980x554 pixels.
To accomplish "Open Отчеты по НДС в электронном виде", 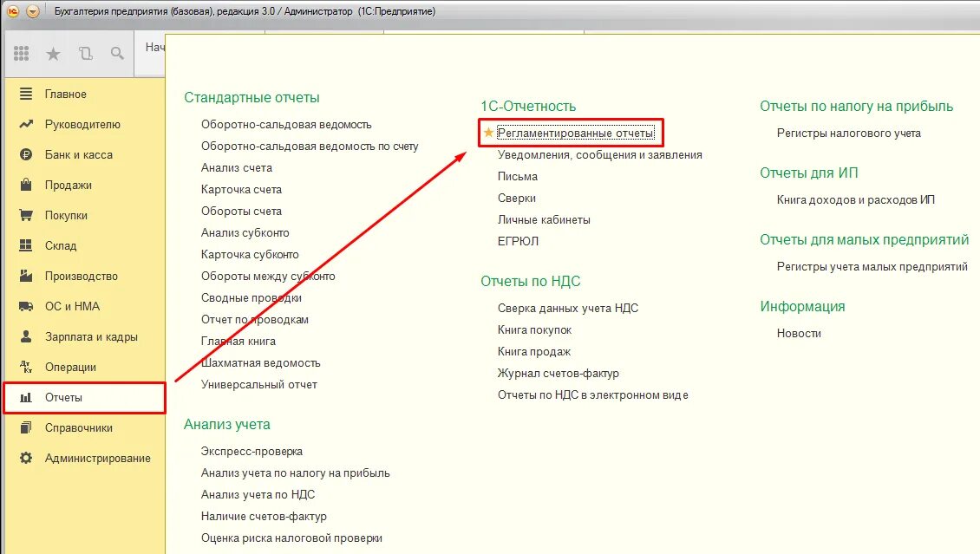I will (x=593, y=394).
